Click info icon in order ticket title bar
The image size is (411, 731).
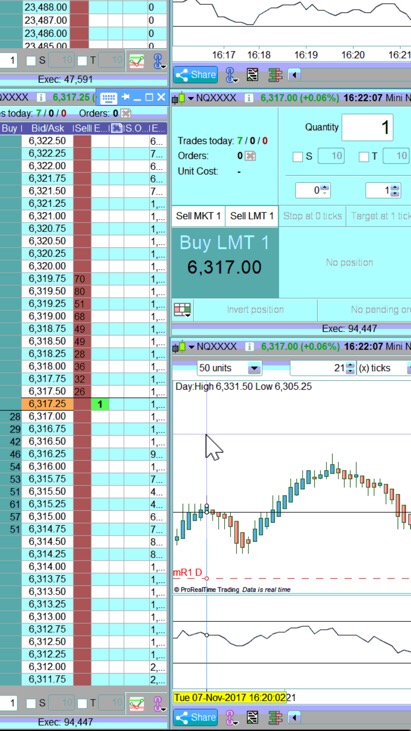(x=249, y=98)
